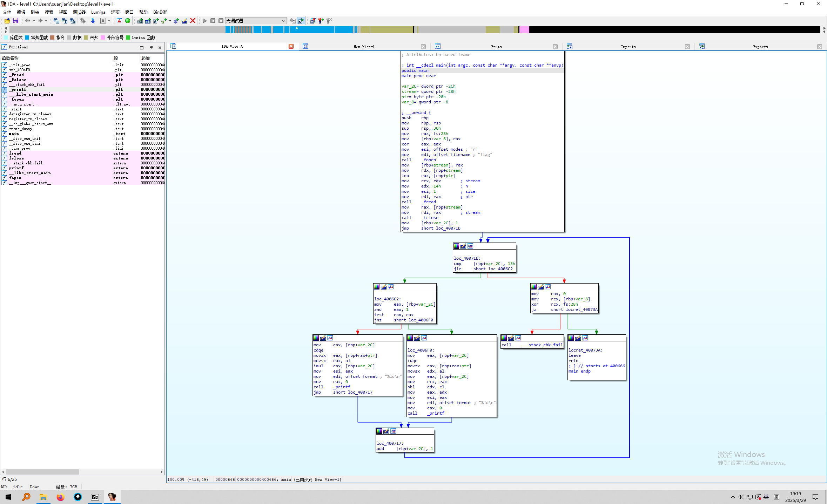Viewport: 827px width, 504px height.
Task: Toggle the highlighted C-arrow toolbar button
Action: pos(301,21)
